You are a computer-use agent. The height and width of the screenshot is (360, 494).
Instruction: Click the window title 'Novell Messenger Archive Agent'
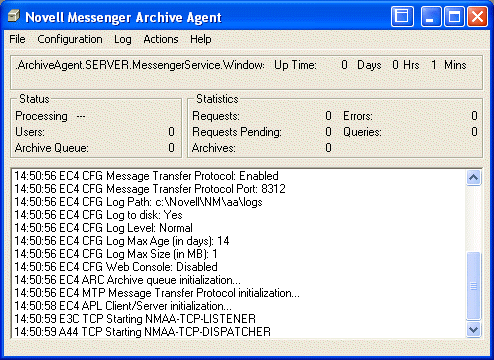(123, 17)
